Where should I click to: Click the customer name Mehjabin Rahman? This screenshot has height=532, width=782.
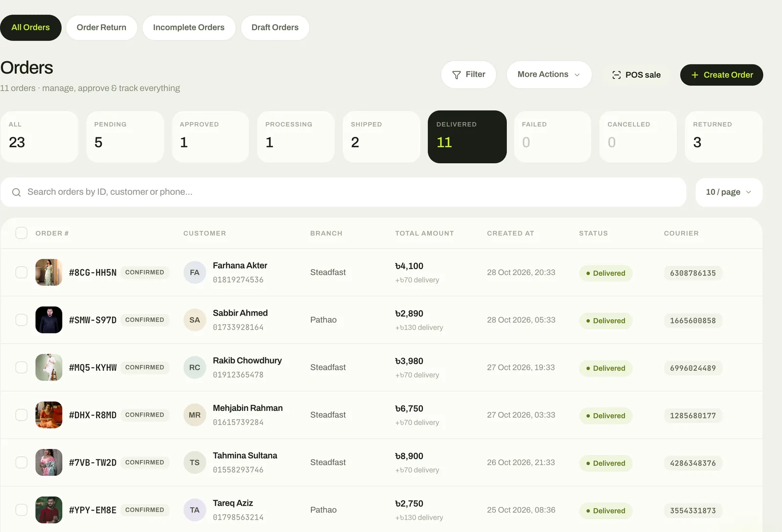(248, 408)
